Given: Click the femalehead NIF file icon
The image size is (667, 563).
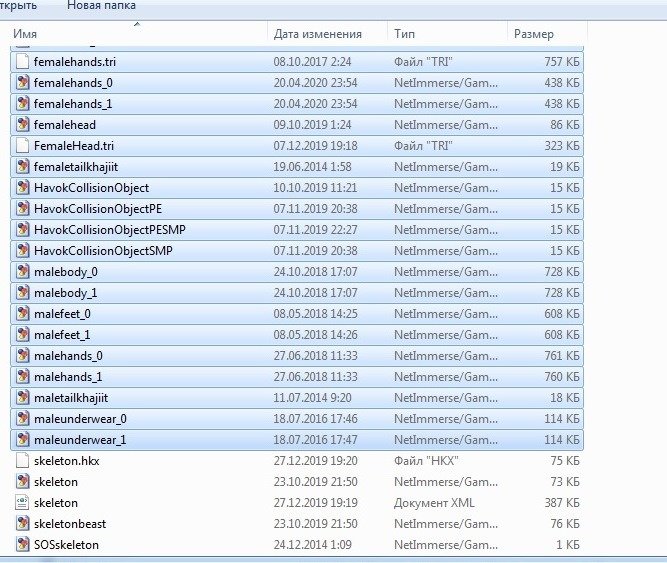Looking at the screenshot, I should click(x=24, y=125).
